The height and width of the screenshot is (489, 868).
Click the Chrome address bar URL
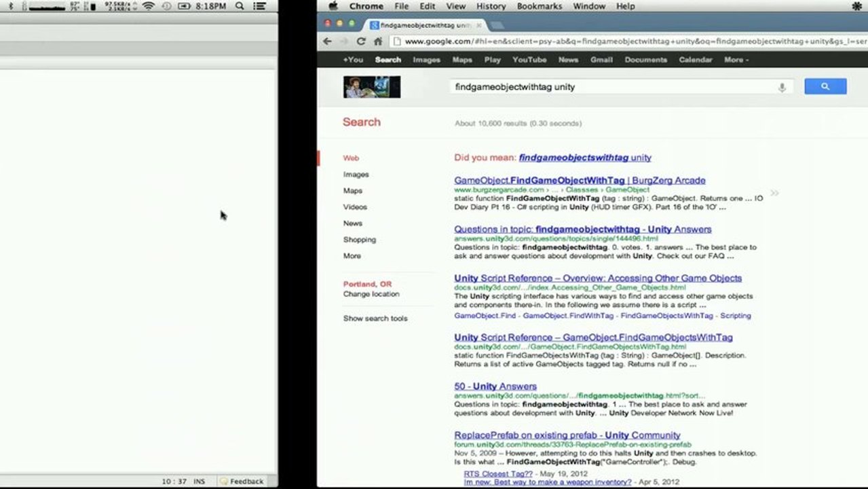tap(635, 41)
